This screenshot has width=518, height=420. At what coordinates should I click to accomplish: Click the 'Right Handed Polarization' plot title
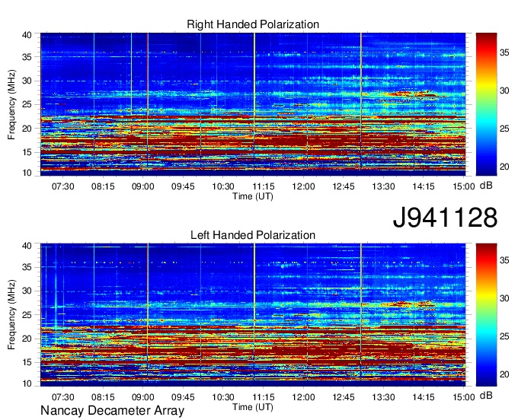tap(253, 24)
